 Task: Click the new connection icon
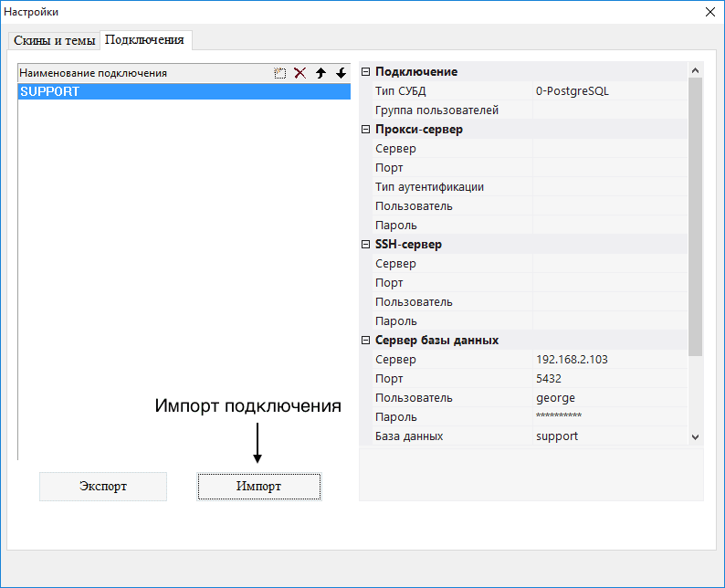tap(280, 73)
